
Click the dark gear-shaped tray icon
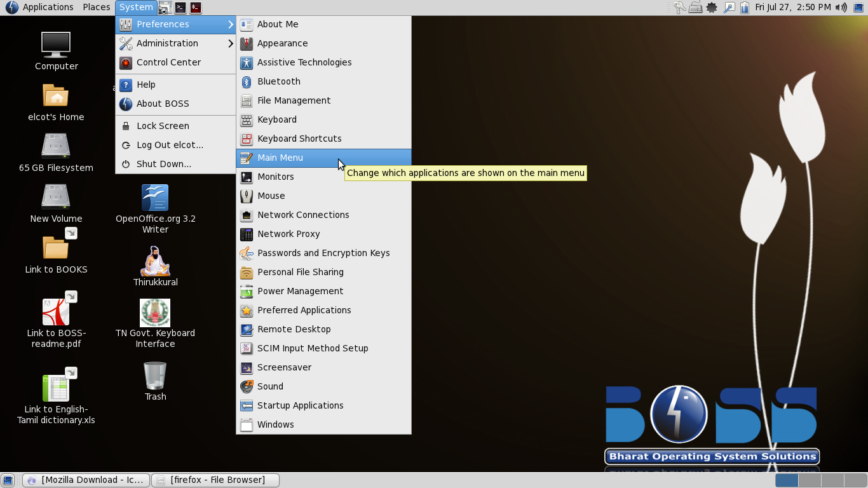tap(712, 8)
